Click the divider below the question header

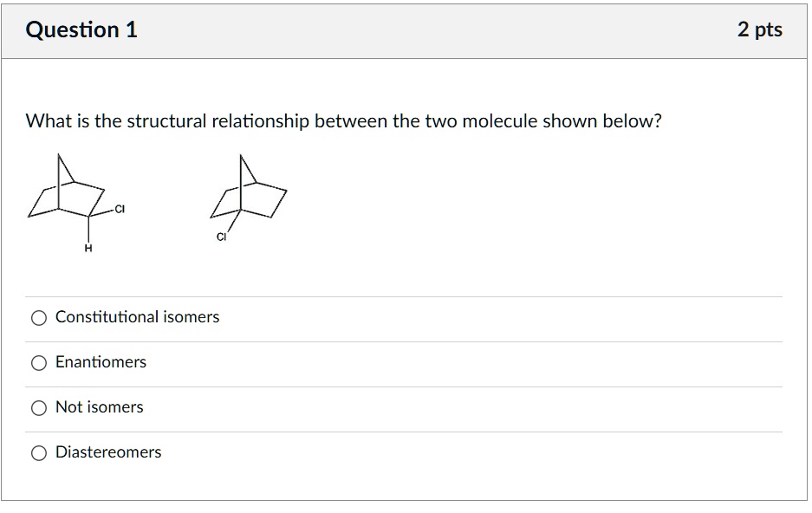click(x=406, y=58)
